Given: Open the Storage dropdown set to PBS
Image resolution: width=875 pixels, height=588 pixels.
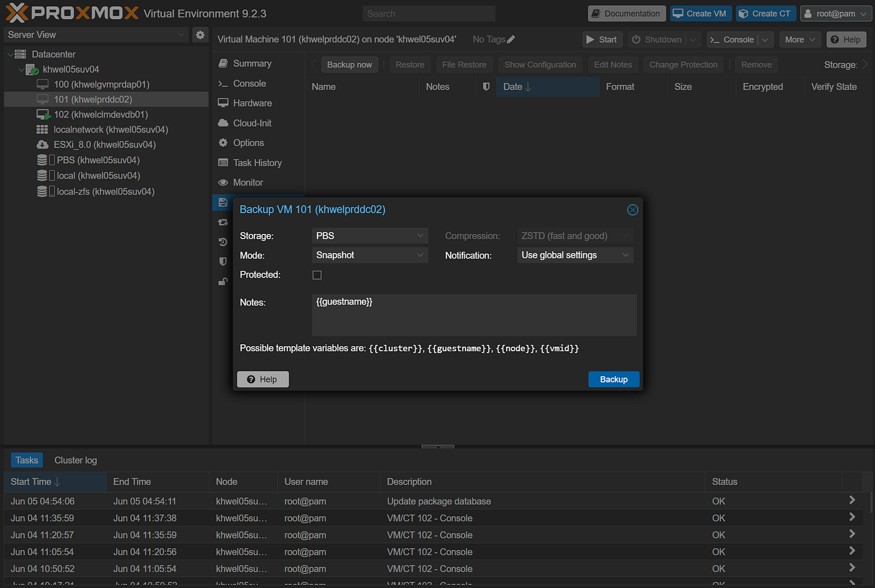Looking at the screenshot, I should (x=370, y=236).
